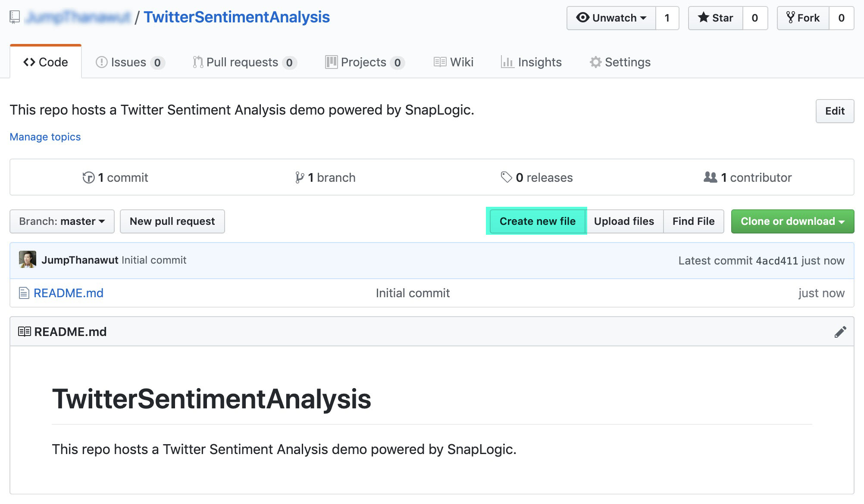Open the README.md file link
Viewport: 864px width, 504px height.
click(69, 293)
